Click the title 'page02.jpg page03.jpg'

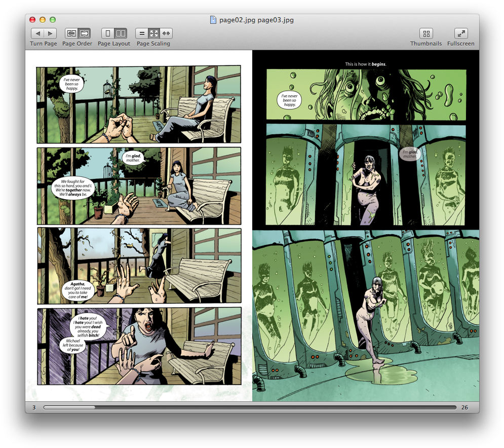(x=256, y=20)
